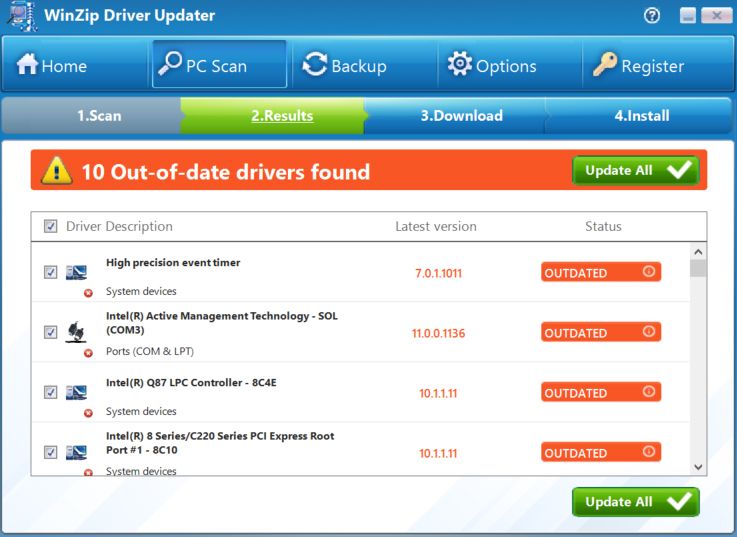Click OUTDATED status for High precision event timer
Screen dimensions: 737x537
point(601,272)
